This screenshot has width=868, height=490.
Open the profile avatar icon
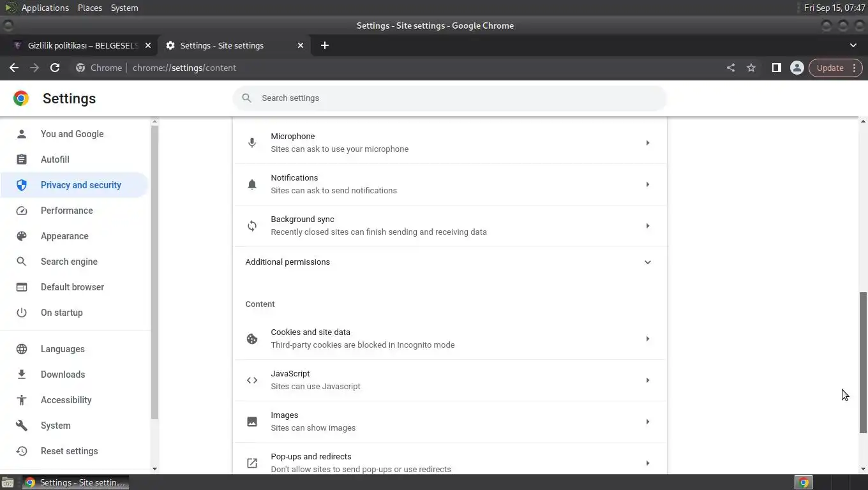(x=797, y=68)
